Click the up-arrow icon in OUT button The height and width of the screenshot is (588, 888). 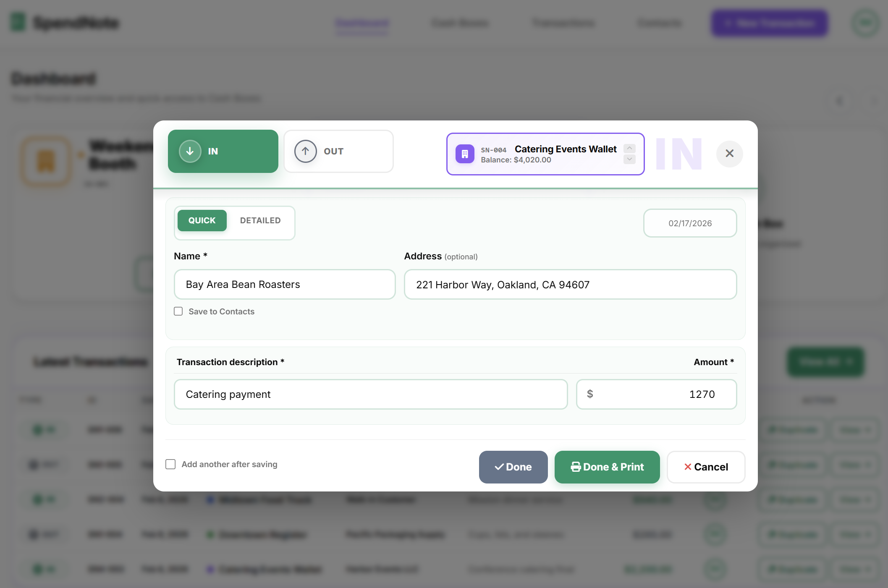(305, 151)
